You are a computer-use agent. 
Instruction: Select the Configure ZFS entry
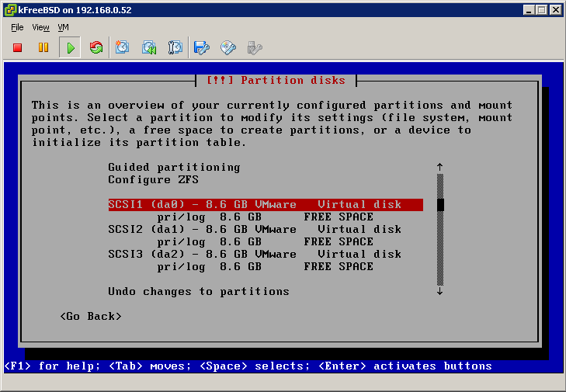(153, 180)
